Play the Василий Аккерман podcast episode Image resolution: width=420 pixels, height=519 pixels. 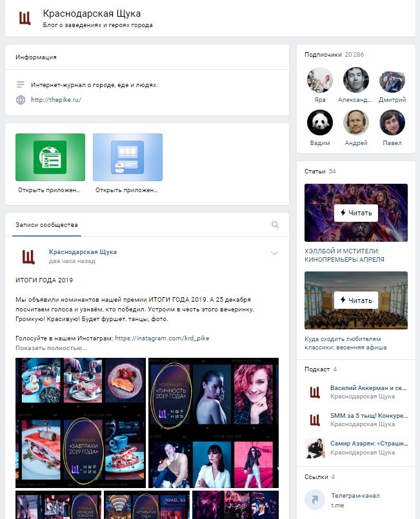click(x=368, y=389)
